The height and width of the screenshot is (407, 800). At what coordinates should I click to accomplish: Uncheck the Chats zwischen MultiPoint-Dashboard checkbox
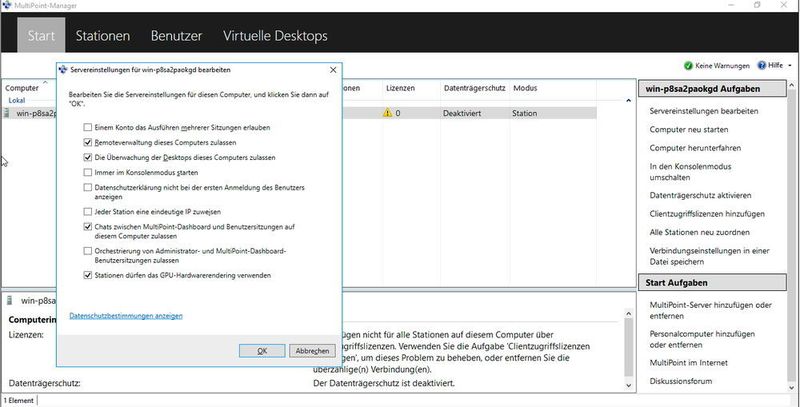(x=88, y=226)
